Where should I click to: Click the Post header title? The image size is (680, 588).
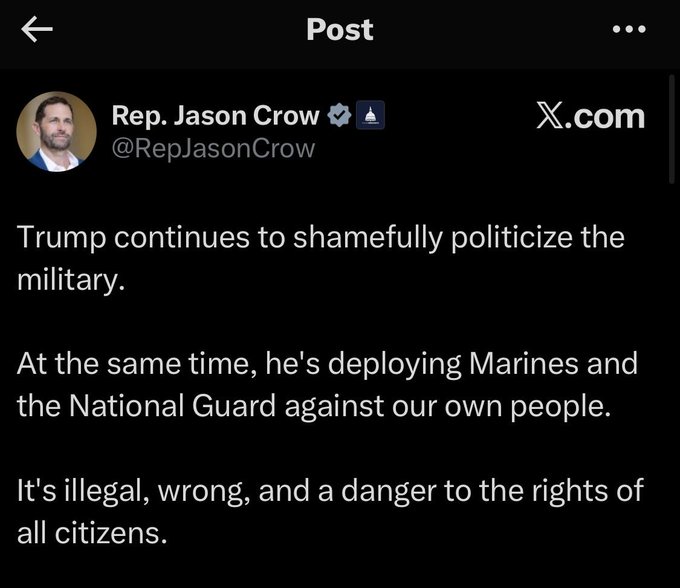point(340,30)
